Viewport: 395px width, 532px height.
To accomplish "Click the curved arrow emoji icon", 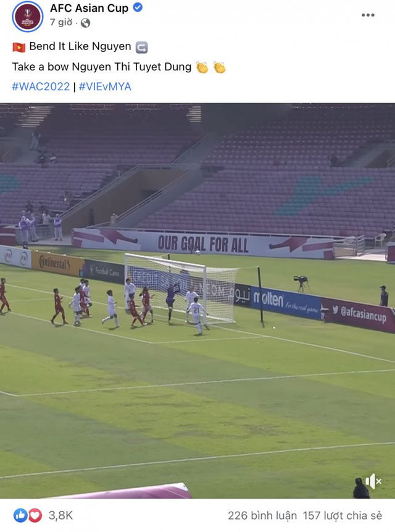I will 141,47.
